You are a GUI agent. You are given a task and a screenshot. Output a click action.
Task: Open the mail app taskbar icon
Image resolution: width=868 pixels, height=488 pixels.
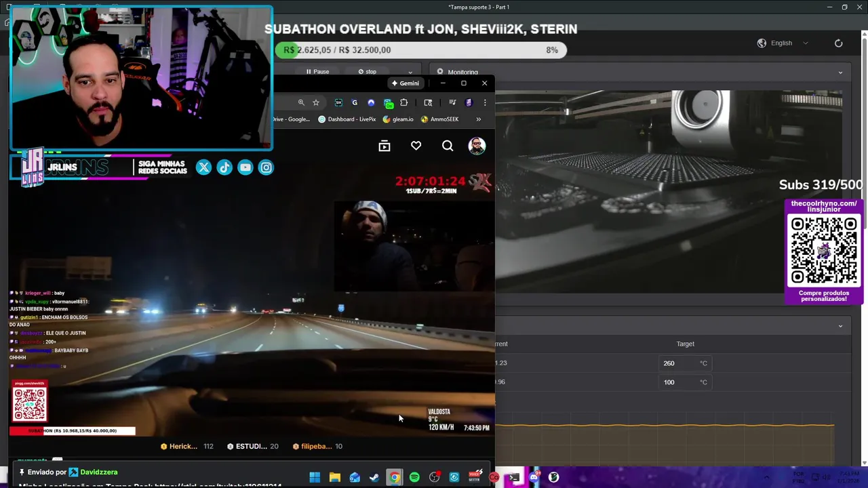click(x=355, y=477)
